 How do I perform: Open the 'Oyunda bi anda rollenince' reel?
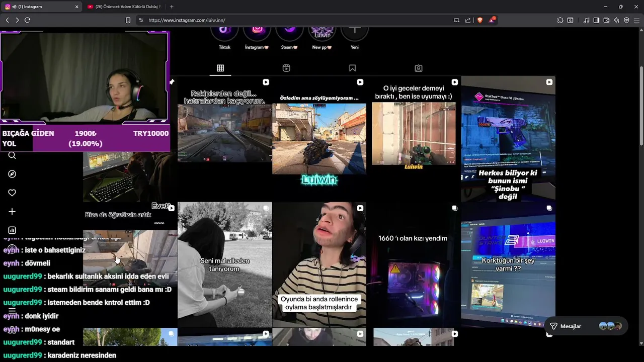pyautogui.click(x=319, y=264)
